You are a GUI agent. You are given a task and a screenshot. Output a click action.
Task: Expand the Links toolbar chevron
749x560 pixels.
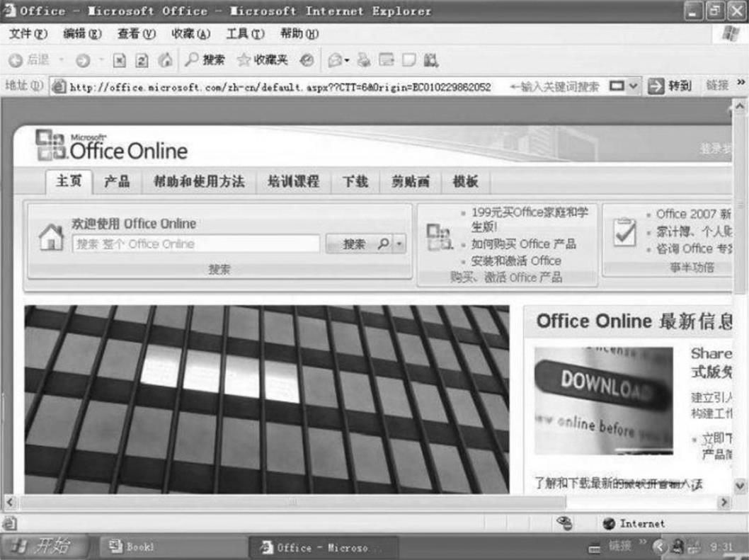pos(741,83)
